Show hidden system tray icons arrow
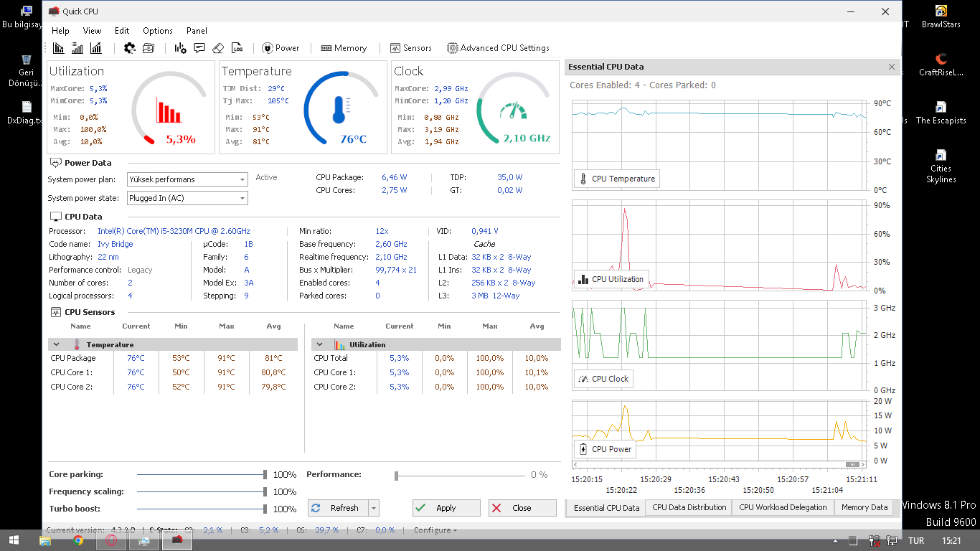The image size is (980, 551). 835,540
